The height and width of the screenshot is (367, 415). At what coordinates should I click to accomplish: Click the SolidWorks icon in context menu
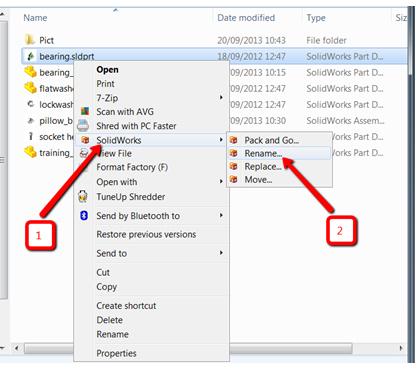coord(85,140)
